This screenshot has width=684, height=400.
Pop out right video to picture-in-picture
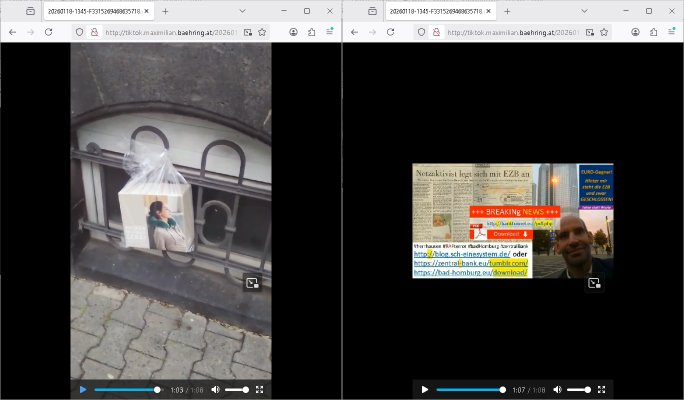[594, 283]
